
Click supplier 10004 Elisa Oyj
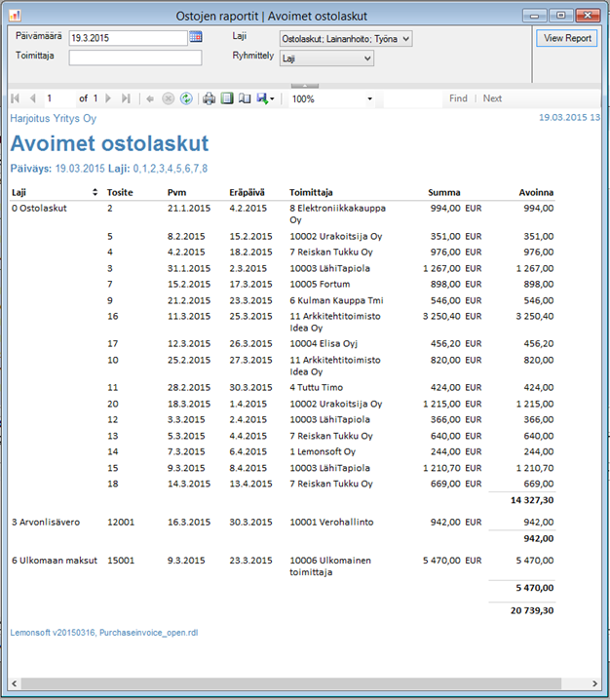point(324,343)
